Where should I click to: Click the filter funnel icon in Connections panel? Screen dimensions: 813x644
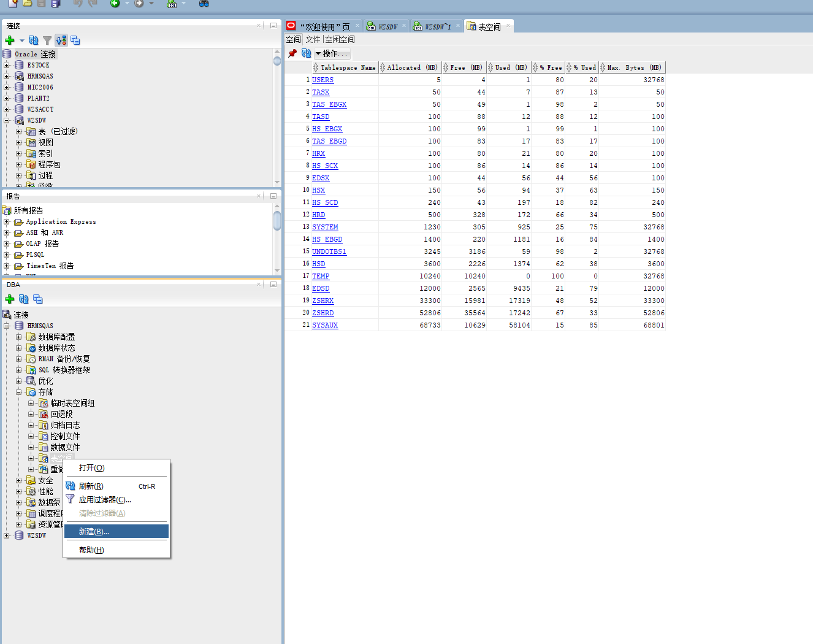[x=47, y=40]
